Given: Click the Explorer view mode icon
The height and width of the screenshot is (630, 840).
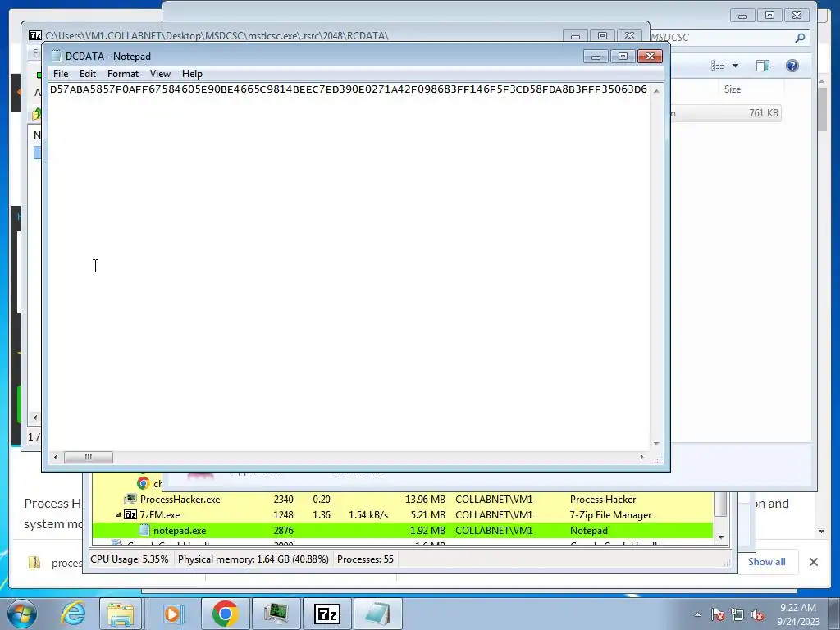Looking at the screenshot, I should coord(717,66).
